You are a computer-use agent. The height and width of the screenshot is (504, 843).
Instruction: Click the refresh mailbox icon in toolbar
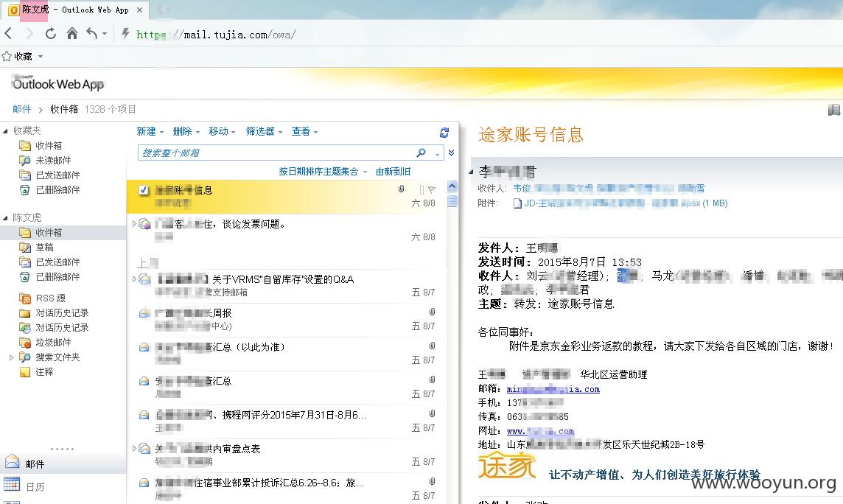(444, 132)
